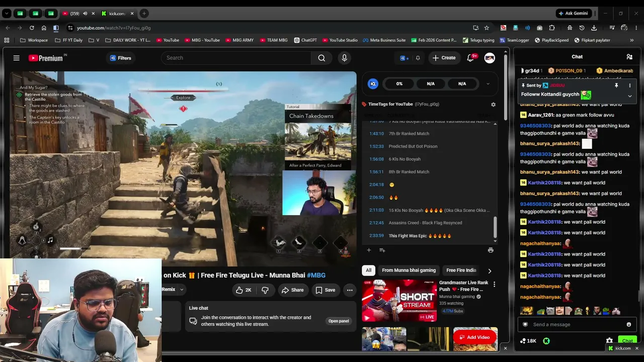Select '8th Br Ranked Match' time tag
This screenshot has height=362, width=644.
point(409,172)
